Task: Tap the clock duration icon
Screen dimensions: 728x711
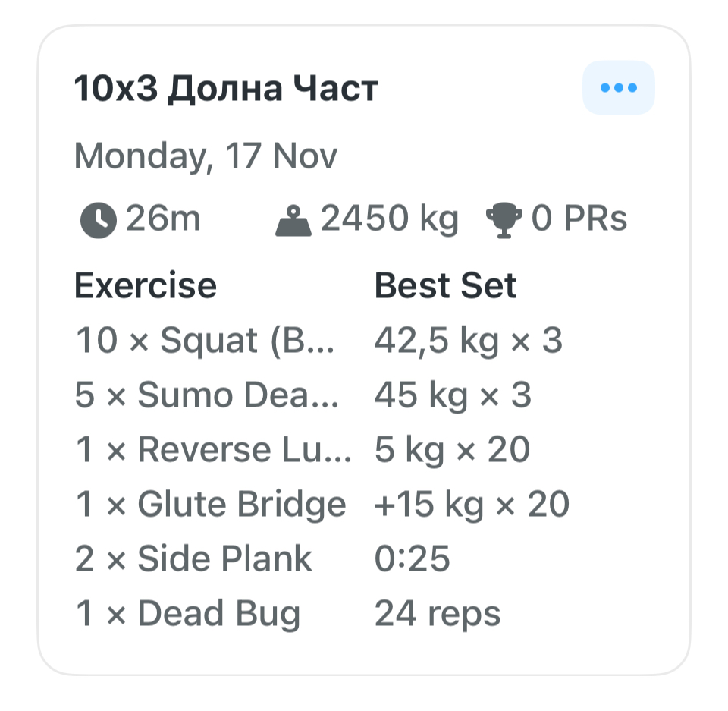Action: tap(98, 221)
